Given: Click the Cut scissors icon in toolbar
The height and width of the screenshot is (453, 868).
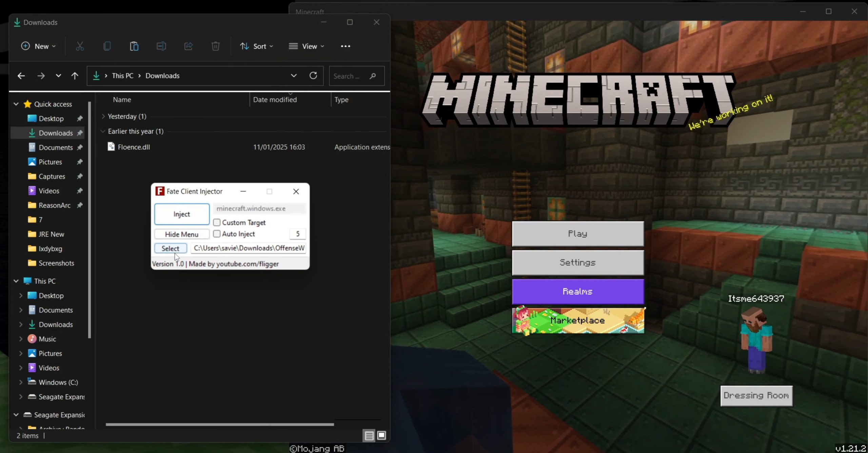Looking at the screenshot, I should pyautogui.click(x=80, y=46).
